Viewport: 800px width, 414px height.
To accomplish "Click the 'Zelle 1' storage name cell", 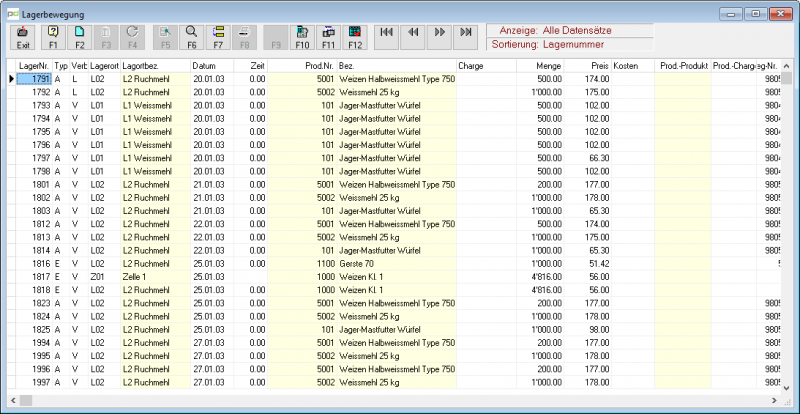I will click(156, 277).
